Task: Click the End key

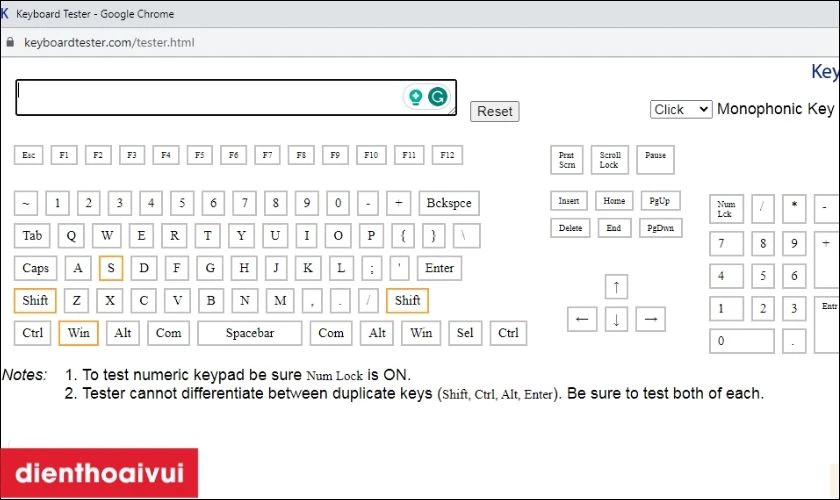Action: click(x=613, y=228)
